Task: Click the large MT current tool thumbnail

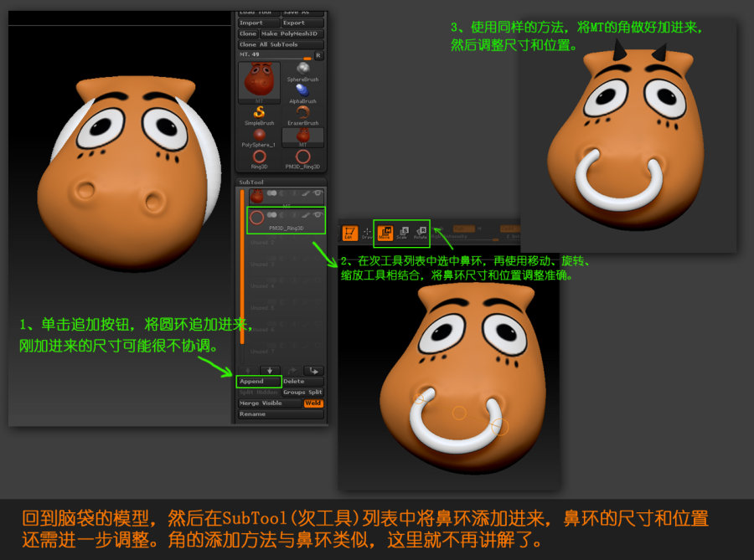Action: click(x=259, y=83)
